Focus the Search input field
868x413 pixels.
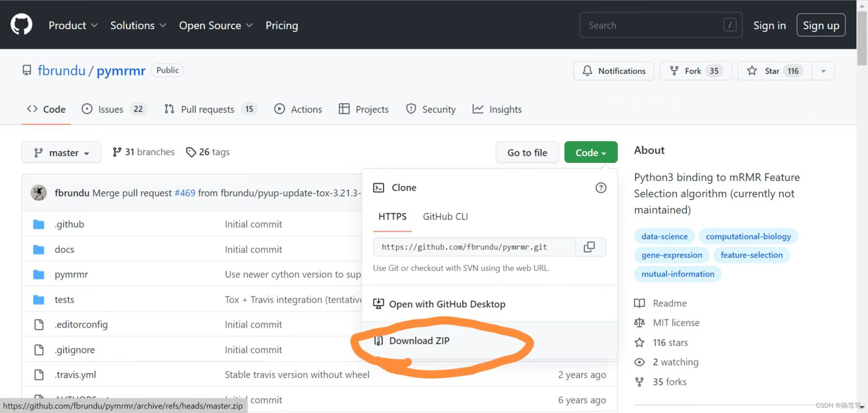660,25
